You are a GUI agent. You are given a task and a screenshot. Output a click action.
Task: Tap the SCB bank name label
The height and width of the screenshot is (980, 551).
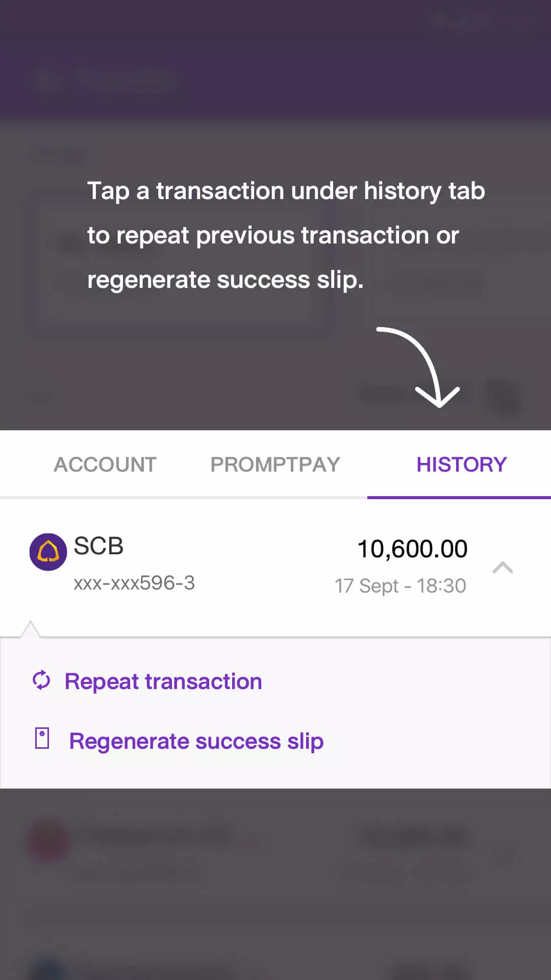98,546
